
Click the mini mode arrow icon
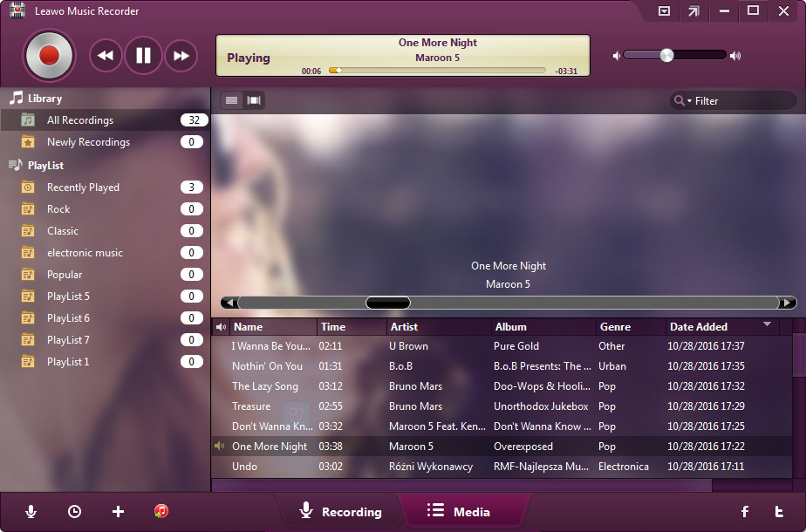point(694,10)
